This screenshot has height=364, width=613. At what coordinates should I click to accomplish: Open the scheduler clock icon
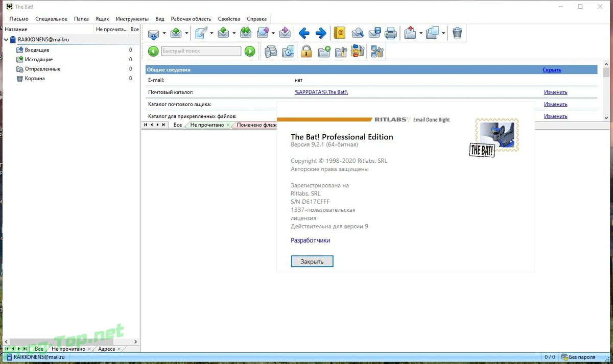[288, 51]
